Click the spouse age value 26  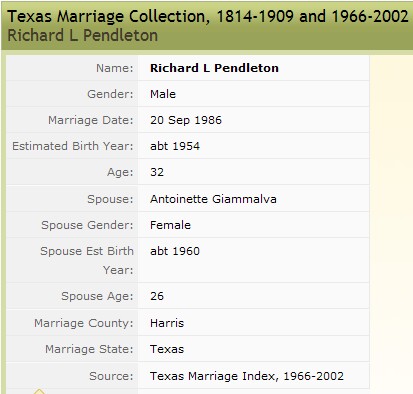(157, 296)
